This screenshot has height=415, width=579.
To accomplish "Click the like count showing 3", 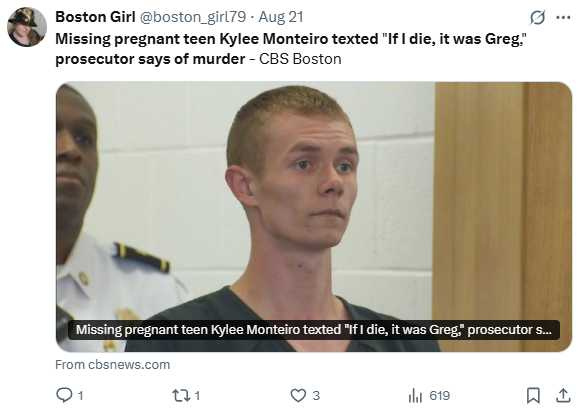I will (316, 395).
